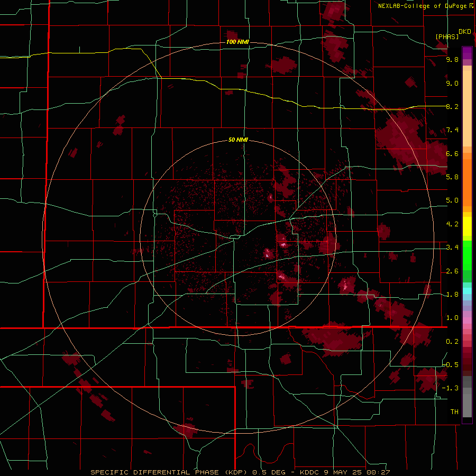Click the 6.6 value on the color scale
This screenshot has width=476, height=476.
pyautogui.click(x=452, y=153)
